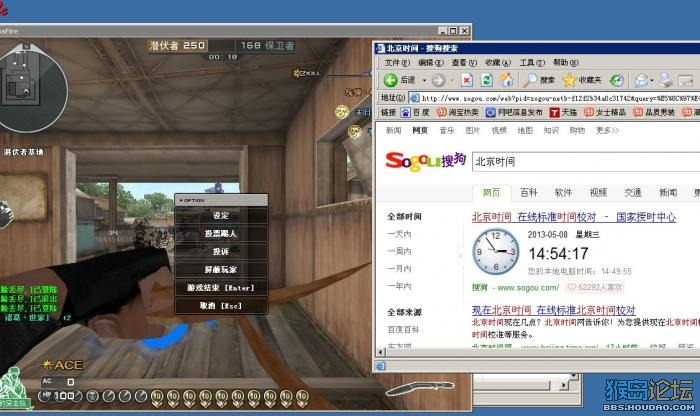Click the search box containing 北京时间
This screenshot has height=416, width=700.
tap(586, 162)
